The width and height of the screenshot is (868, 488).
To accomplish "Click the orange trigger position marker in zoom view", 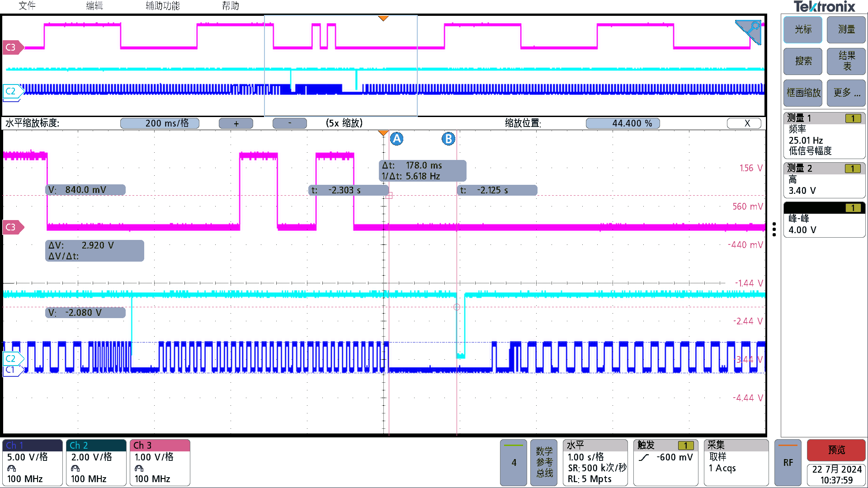I will pos(383,133).
